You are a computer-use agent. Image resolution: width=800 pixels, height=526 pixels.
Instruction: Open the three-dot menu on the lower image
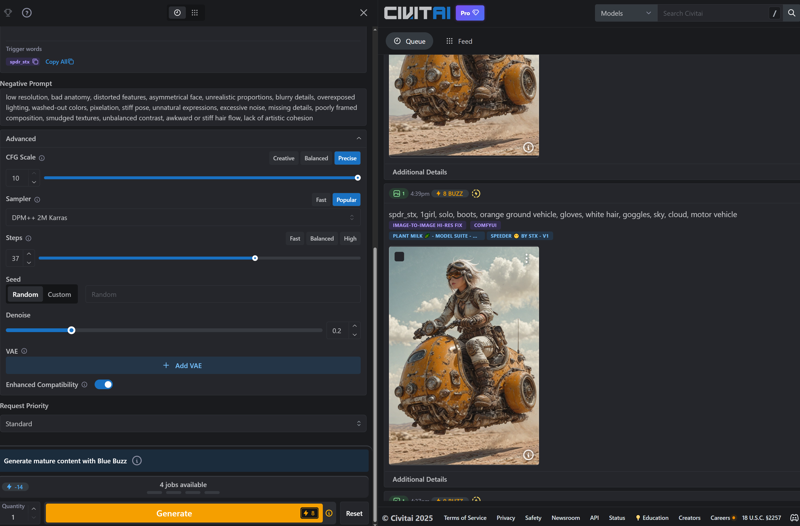pos(527,258)
